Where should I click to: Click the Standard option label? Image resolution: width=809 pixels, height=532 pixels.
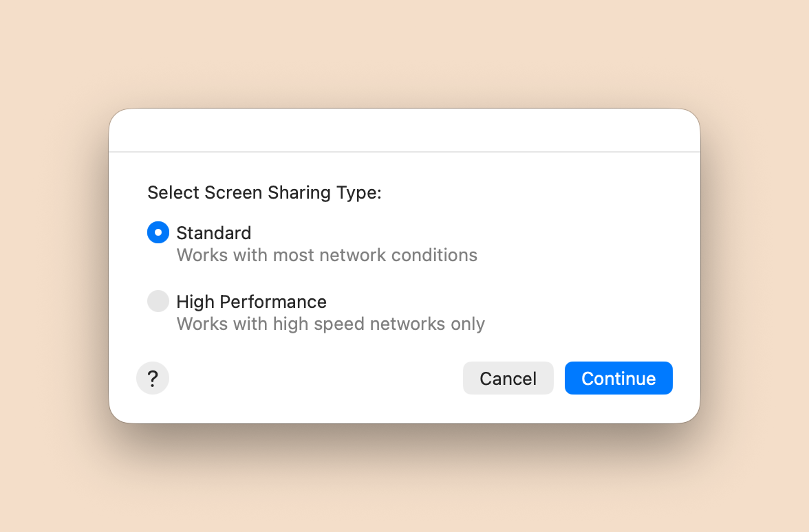click(213, 233)
